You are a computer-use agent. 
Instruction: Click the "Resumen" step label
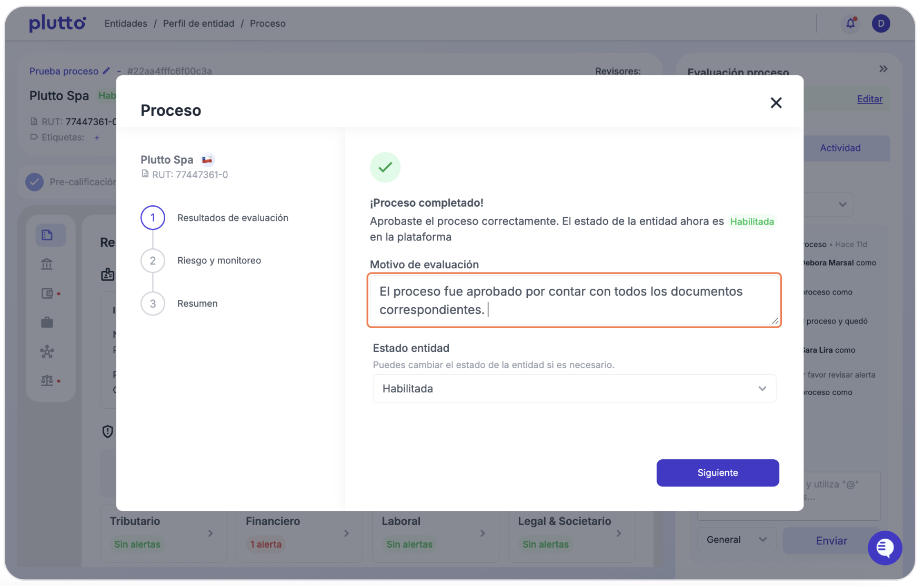tap(197, 304)
